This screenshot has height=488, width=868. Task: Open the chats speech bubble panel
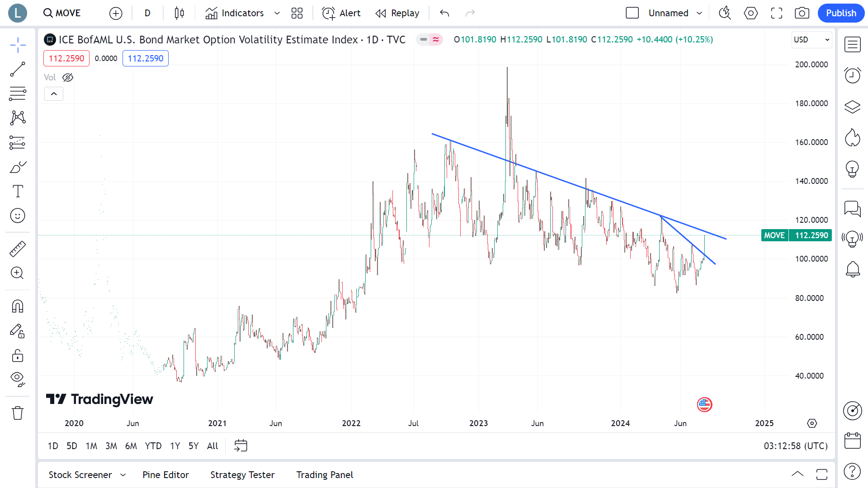(852, 208)
